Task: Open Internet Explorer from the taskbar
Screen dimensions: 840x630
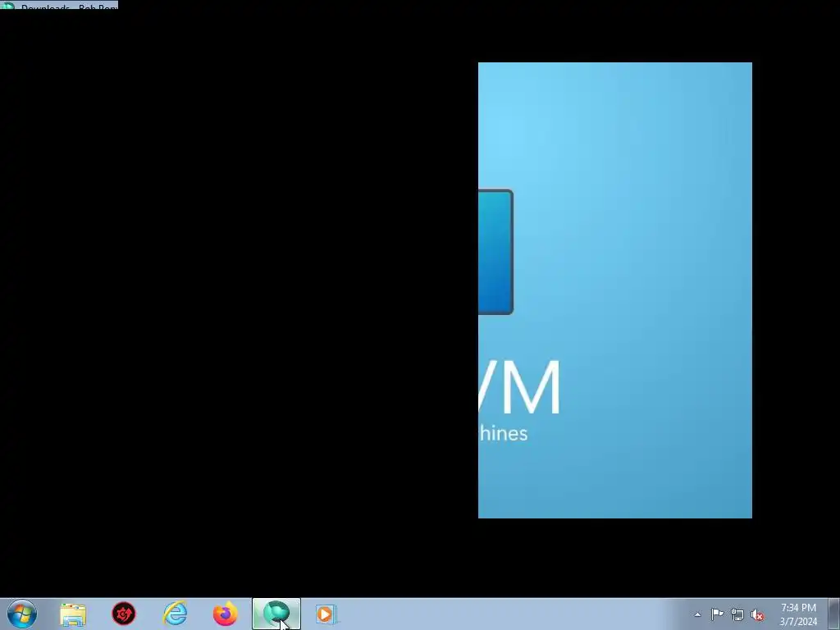Action: tap(175, 614)
